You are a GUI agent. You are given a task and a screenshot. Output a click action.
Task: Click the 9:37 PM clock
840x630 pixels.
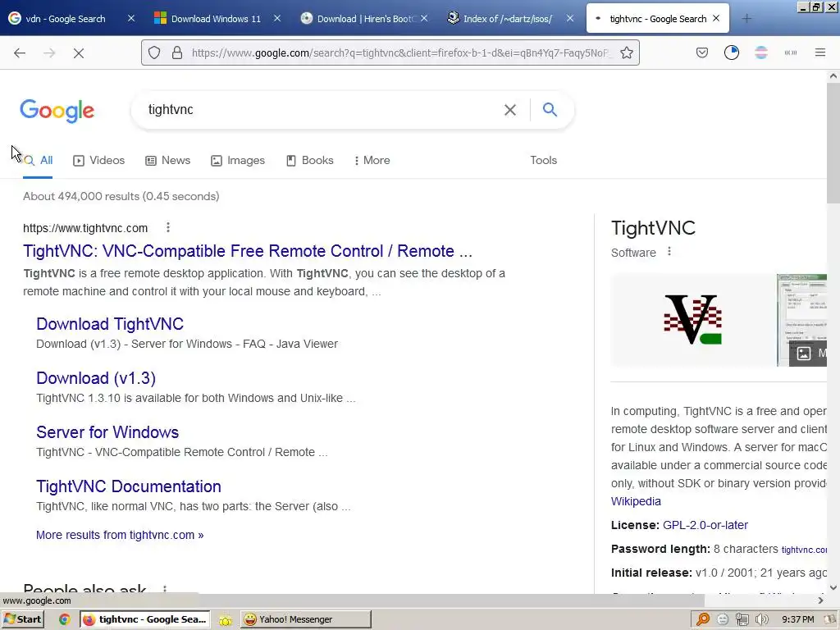797,619
